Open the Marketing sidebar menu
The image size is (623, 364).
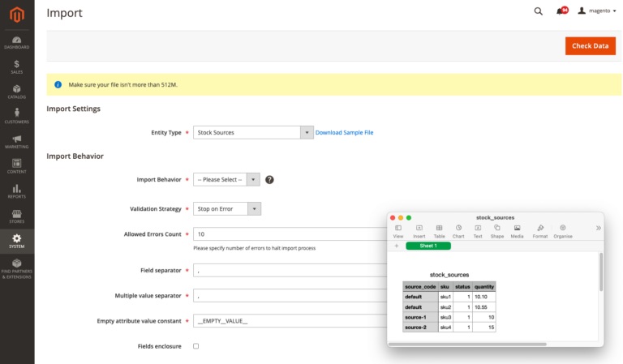(x=17, y=141)
